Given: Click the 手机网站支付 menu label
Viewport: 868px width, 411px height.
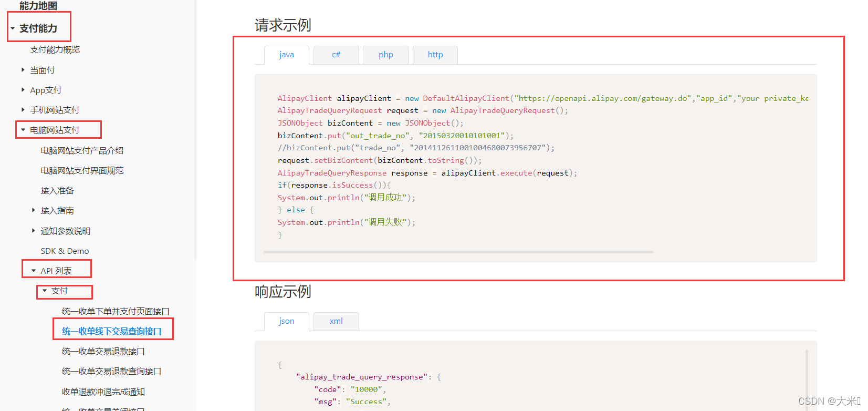Looking at the screenshot, I should point(55,110).
